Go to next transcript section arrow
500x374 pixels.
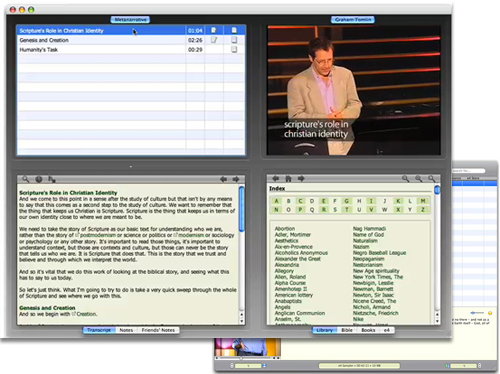[236, 179]
